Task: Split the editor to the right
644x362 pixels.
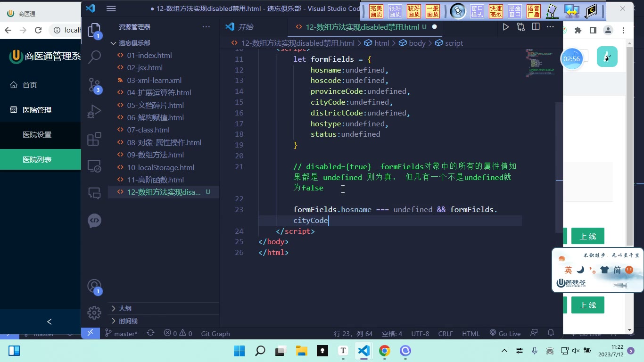Action: click(x=536, y=27)
